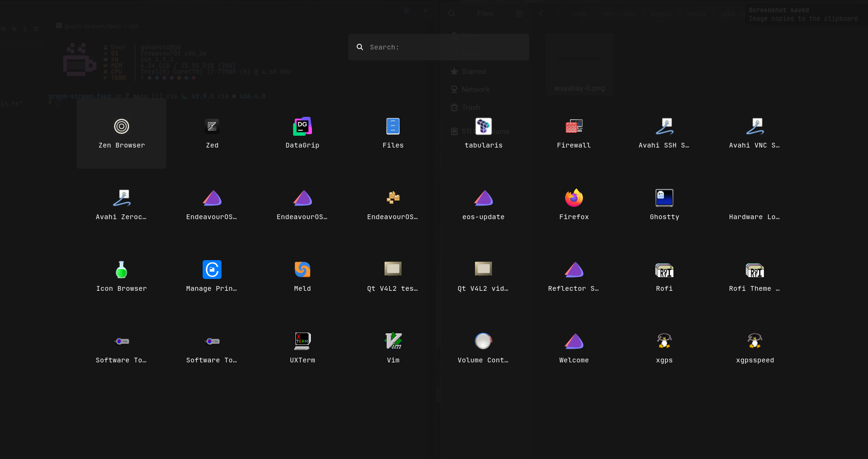Launch Firefox
The image size is (868, 459).
pos(574,205)
